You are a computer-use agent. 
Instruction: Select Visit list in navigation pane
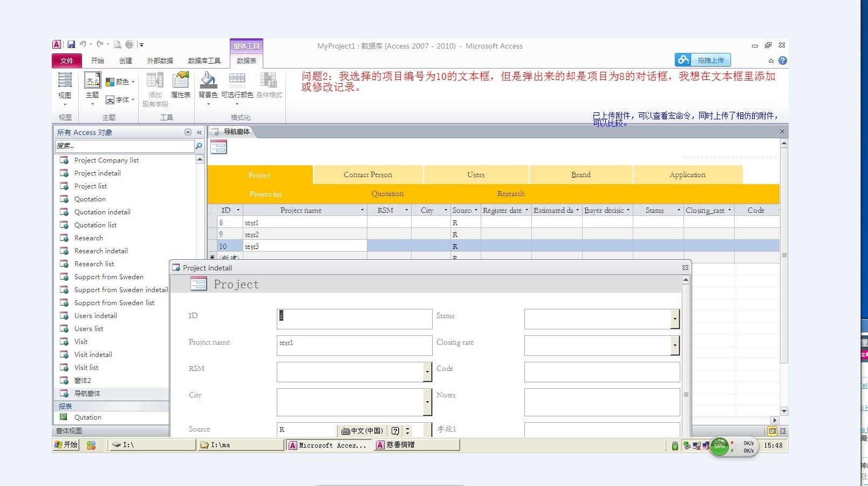coord(86,368)
